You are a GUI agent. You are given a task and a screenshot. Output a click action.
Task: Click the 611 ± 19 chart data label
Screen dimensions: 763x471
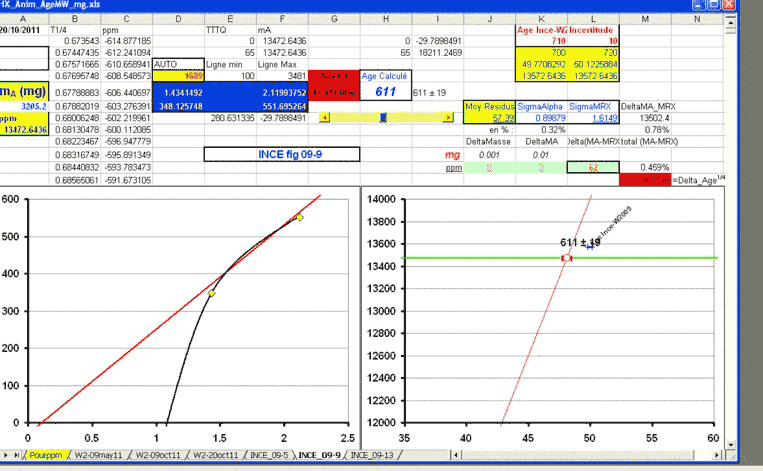click(580, 242)
